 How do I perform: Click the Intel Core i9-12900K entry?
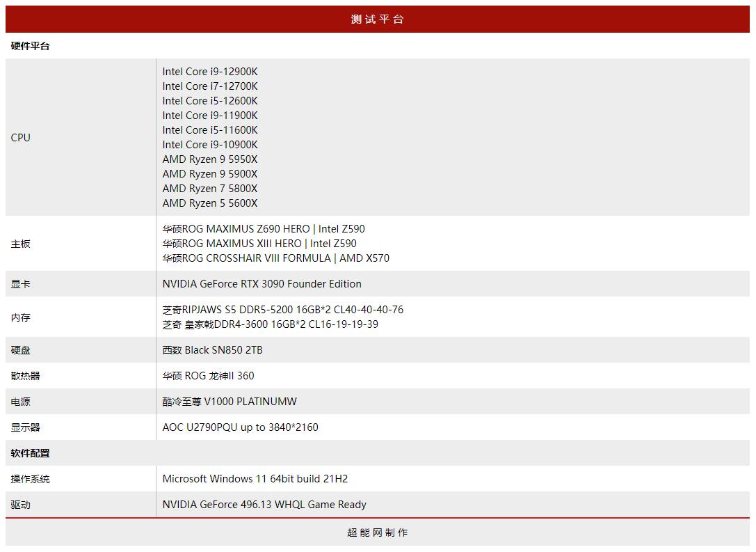coord(210,71)
